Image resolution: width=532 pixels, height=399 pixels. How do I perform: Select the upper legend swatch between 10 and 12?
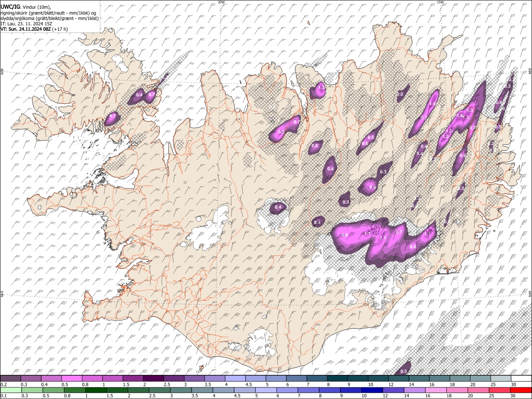click(x=378, y=378)
